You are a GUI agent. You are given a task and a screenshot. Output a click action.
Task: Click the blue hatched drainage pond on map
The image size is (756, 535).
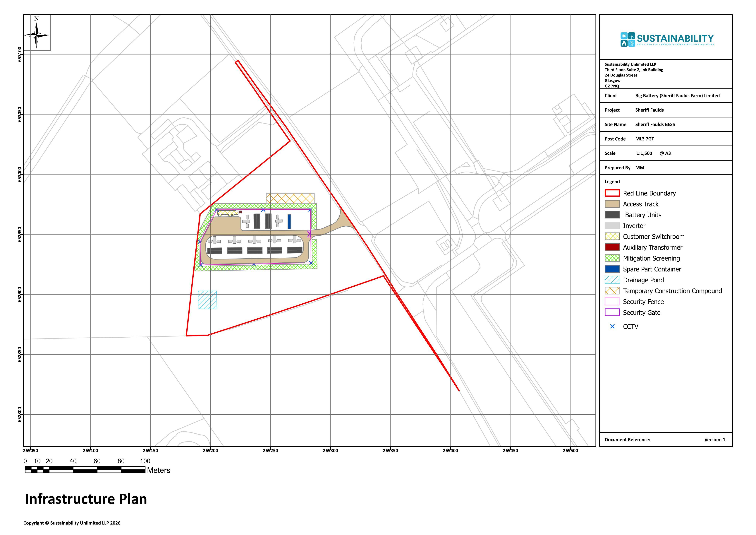(x=207, y=300)
